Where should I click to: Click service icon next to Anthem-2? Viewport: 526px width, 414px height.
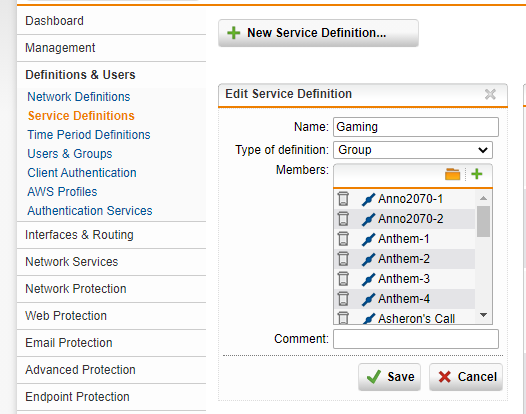368,259
